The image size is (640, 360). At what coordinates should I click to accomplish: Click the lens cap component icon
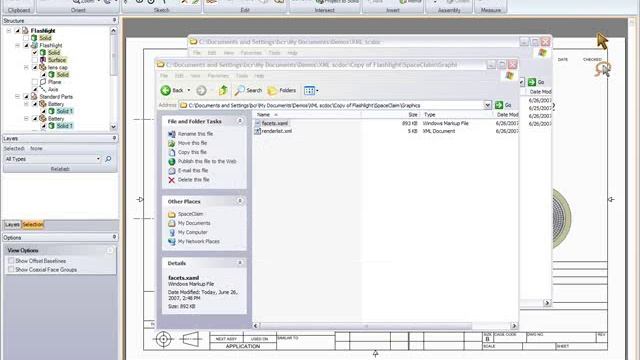pos(42,67)
